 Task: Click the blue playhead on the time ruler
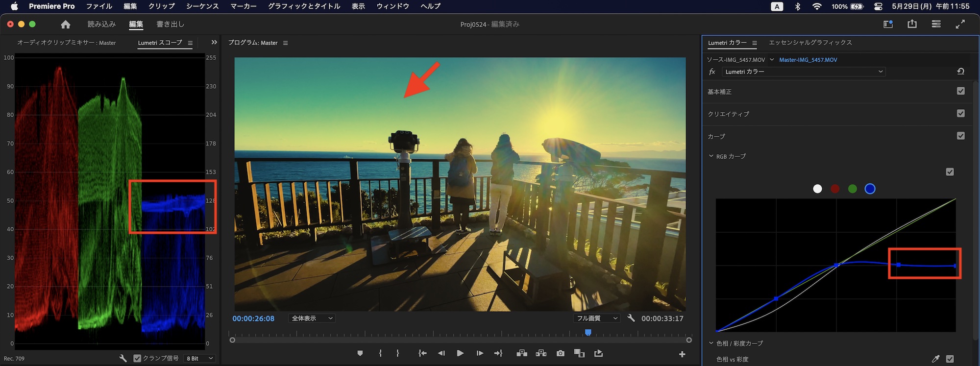(588, 333)
